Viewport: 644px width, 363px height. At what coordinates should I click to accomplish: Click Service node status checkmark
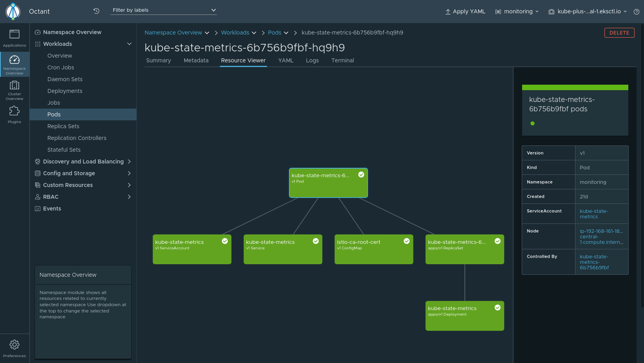coord(316,241)
